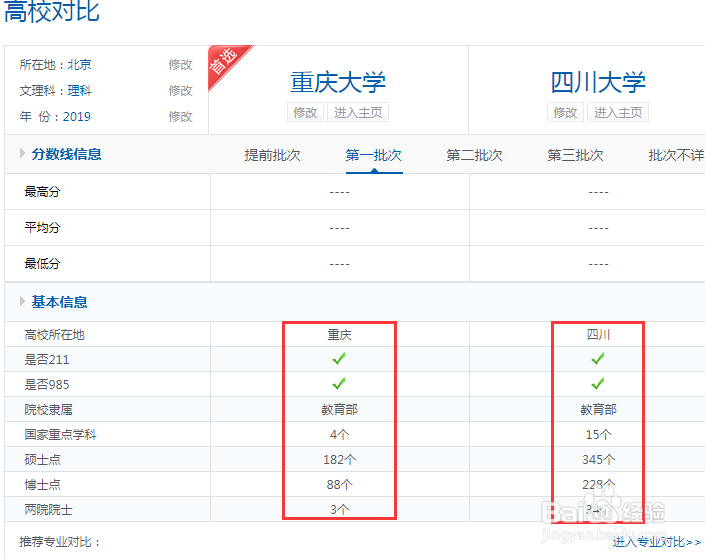Switch to 批次不详 tab

pyautogui.click(x=676, y=155)
